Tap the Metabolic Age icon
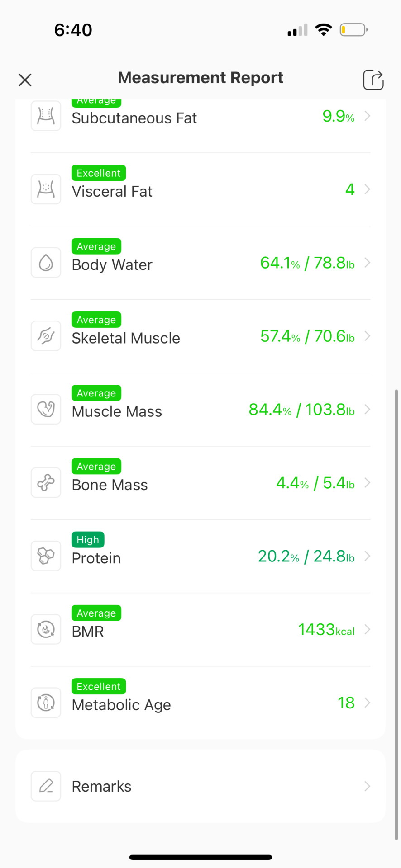The width and height of the screenshot is (401, 868). pos(46,703)
